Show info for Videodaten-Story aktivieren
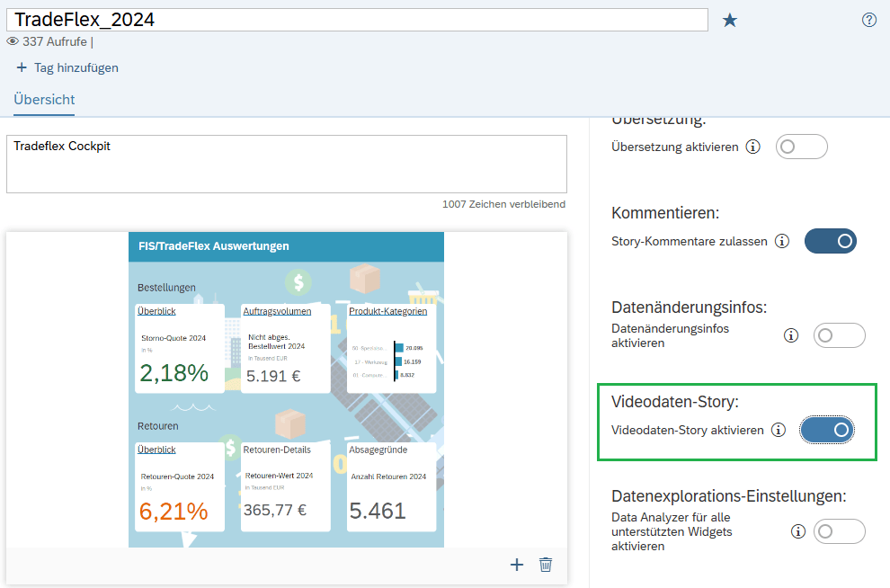 pos(779,430)
